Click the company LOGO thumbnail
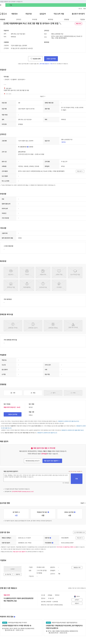 pyautogui.click(x=13, y=569)
